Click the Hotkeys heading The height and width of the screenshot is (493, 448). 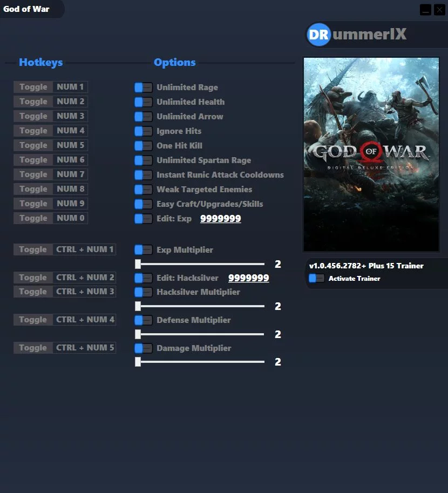click(41, 62)
